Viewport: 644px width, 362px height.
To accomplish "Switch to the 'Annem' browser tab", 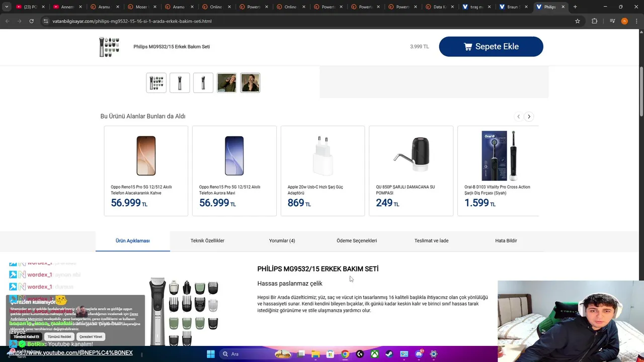I will click(67, 7).
